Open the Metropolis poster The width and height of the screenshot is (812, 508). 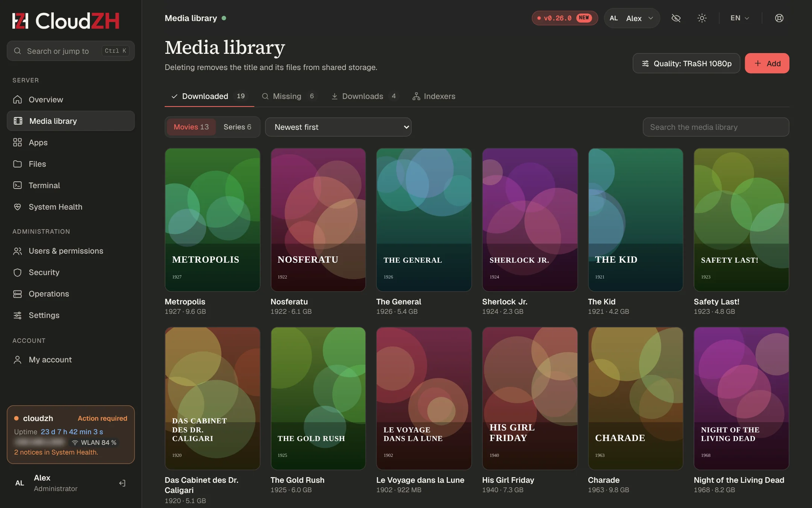click(x=212, y=220)
